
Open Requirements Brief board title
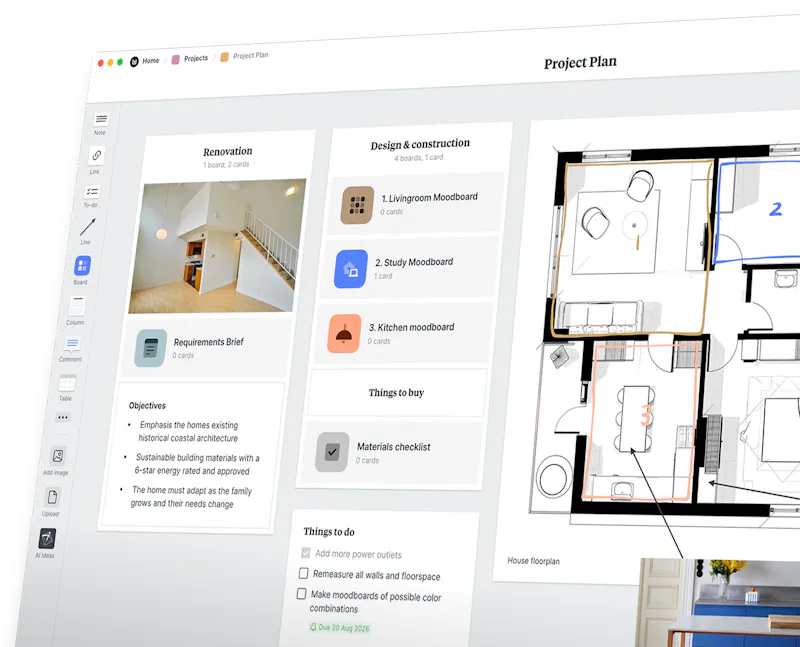(x=209, y=342)
